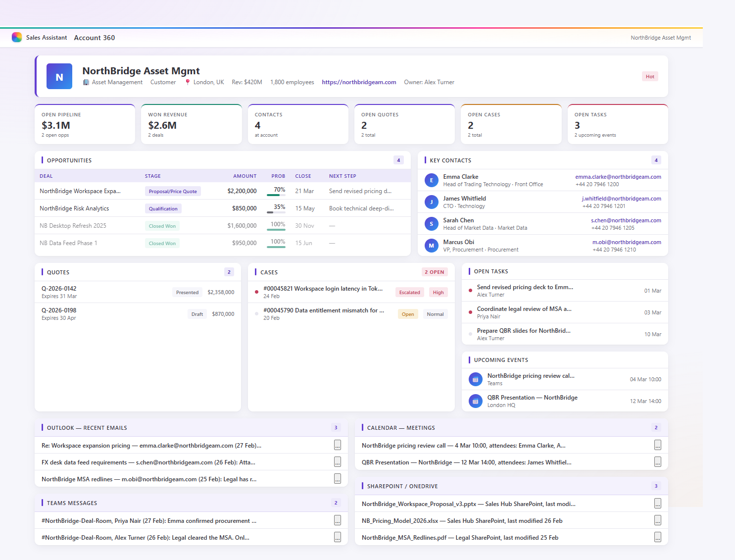Screen dimensions: 735x560
Task: Click the building icon beside Asset Management
Action: [x=86, y=82]
